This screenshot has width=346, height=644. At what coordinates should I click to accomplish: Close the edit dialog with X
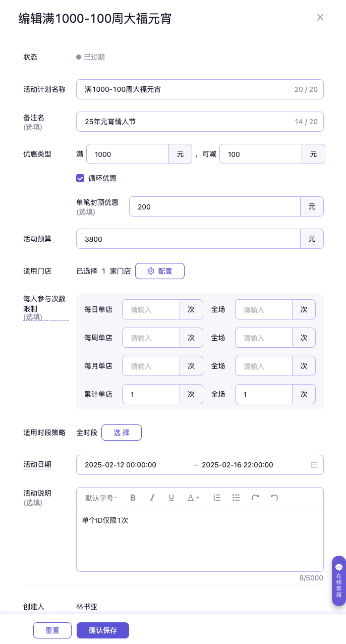tap(320, 17)
